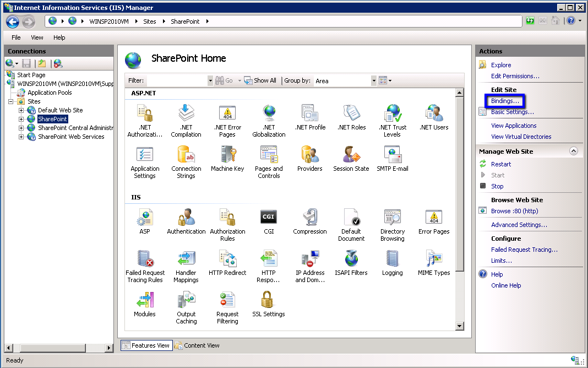Viewport: 588px width, 368px height.
Task: Expand the Default Web Site node
Action: click(21, 110)
